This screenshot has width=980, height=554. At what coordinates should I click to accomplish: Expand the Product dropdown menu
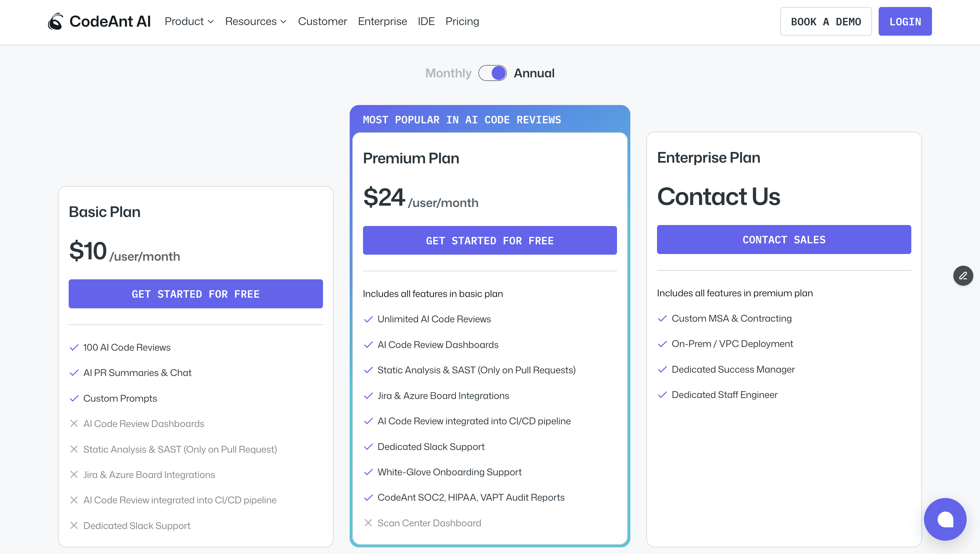coord(184,21)
